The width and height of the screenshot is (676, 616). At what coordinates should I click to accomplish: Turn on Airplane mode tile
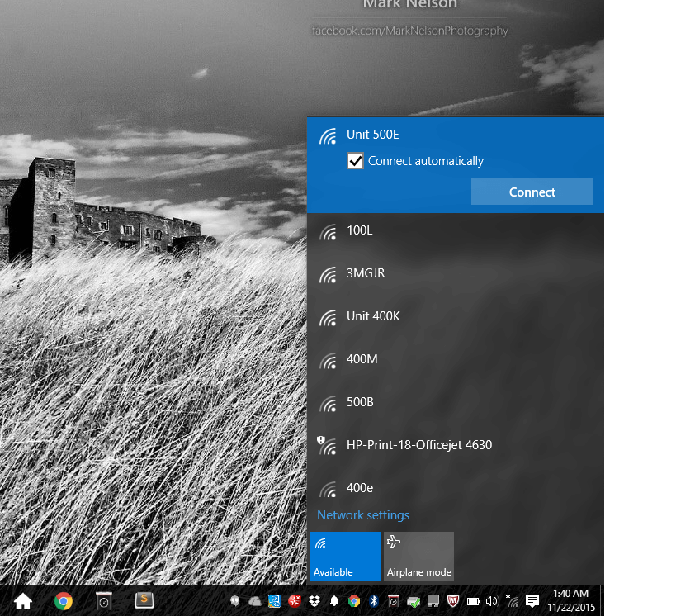(418, 557)
